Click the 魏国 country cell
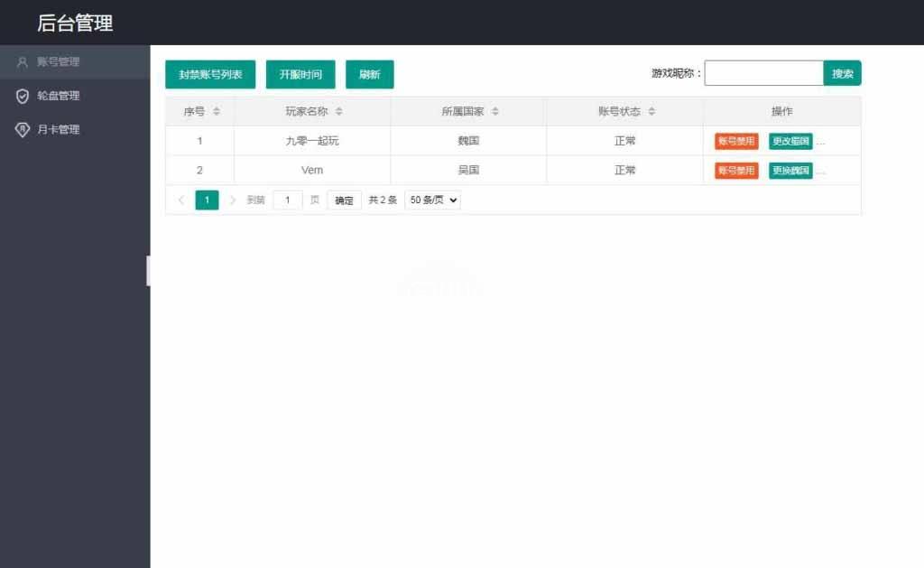 (x=468, y=141)
